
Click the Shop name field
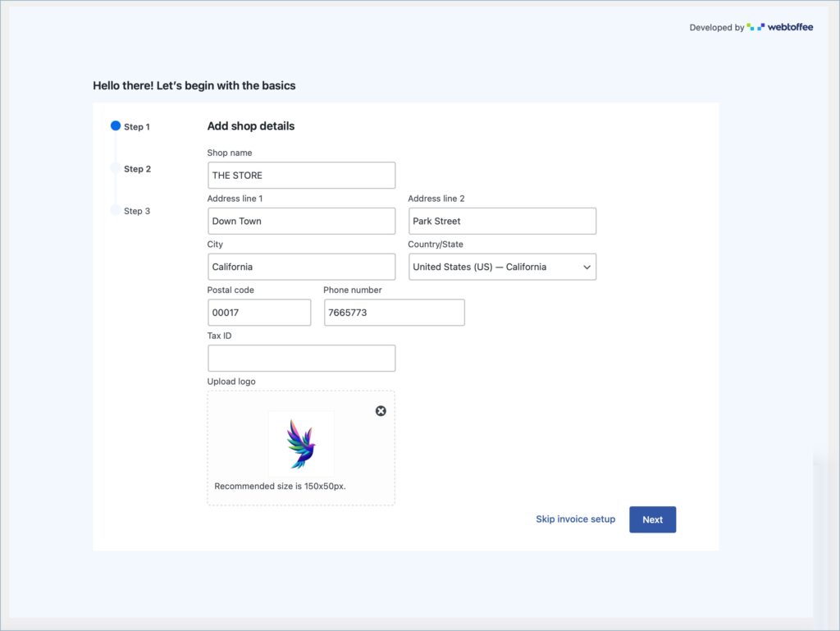pos(301,175)
